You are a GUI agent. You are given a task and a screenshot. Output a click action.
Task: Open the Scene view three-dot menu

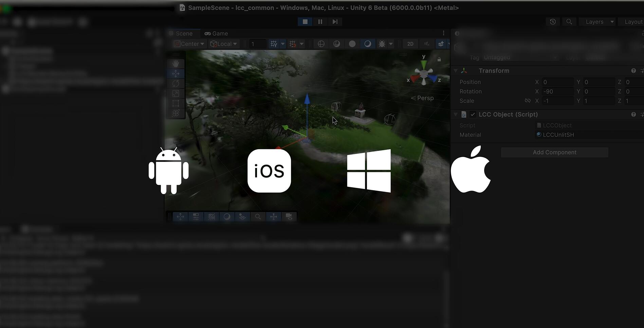(x=443, y=33)
